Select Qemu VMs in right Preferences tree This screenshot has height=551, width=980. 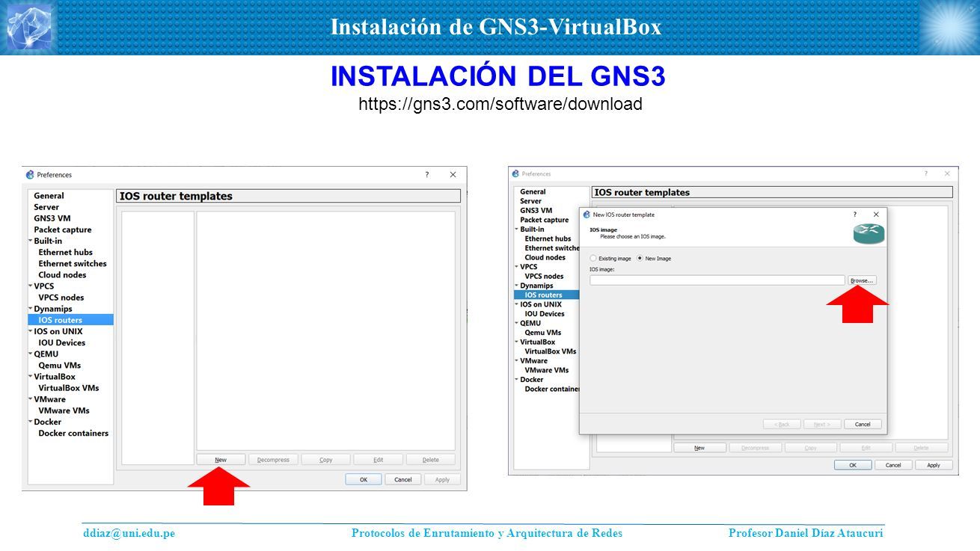click(x=542, y=333)
